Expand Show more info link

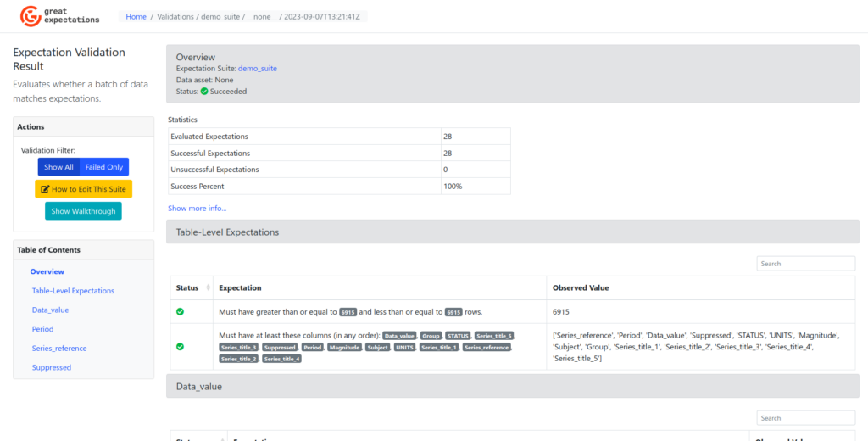pyautogui.click(x=197, y=208)
